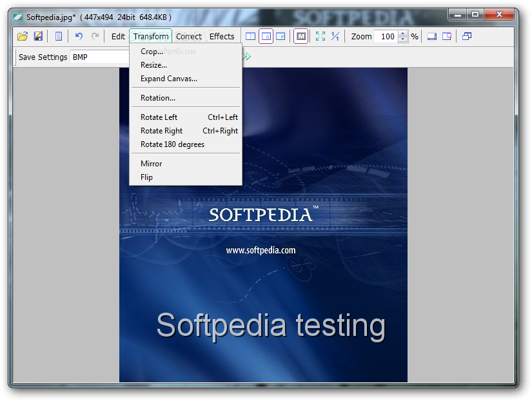Click the document page icon in toolbar

[58, 36]
